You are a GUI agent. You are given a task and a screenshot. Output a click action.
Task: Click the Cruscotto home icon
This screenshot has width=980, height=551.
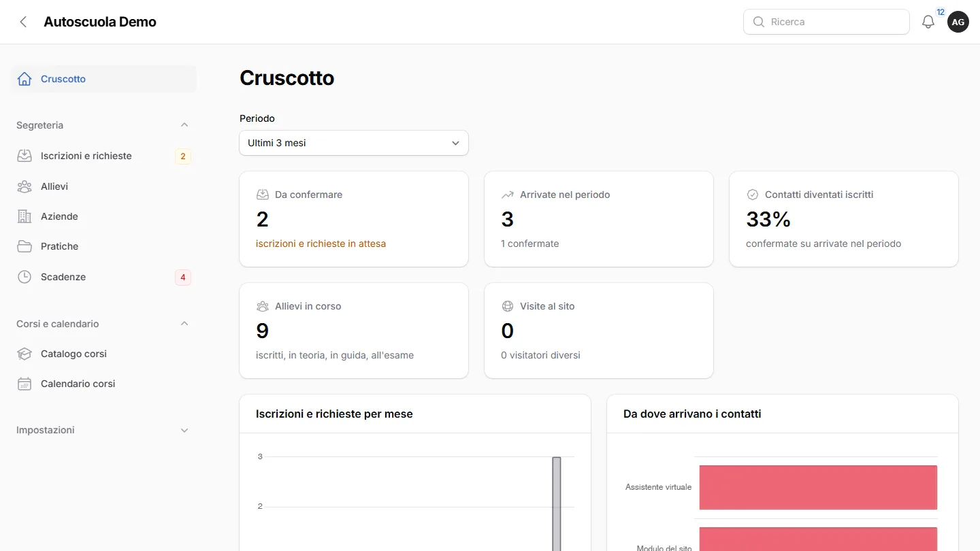[x=24, y=79]
